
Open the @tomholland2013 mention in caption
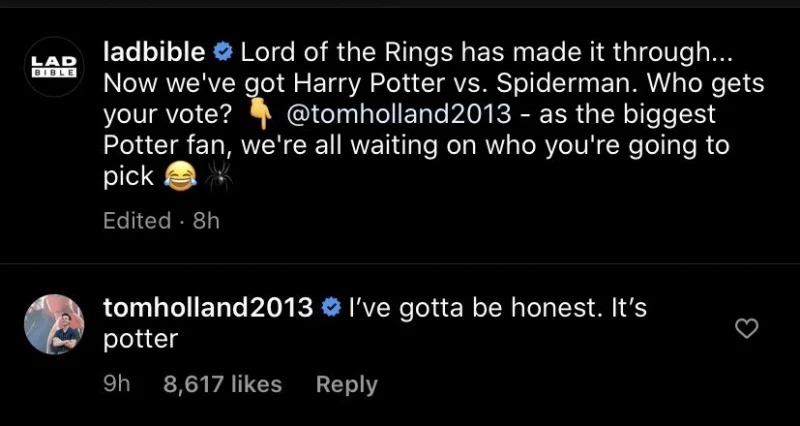tap(400, 115)
